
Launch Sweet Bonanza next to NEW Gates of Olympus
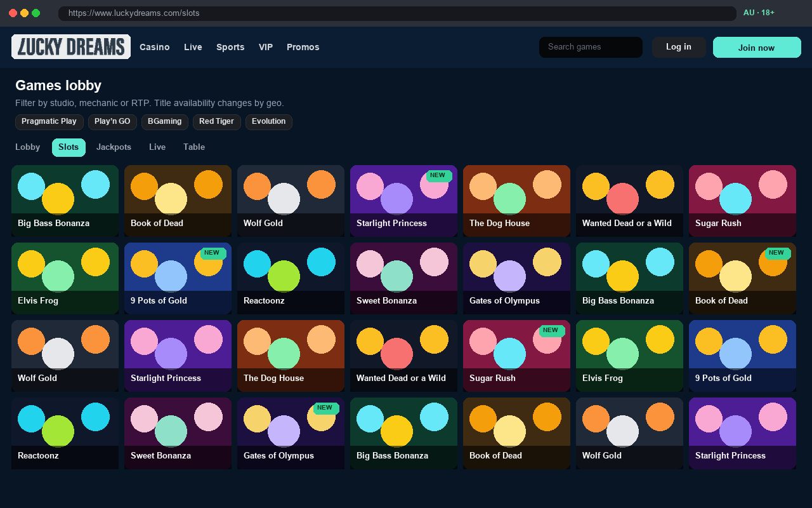point(178,433)
